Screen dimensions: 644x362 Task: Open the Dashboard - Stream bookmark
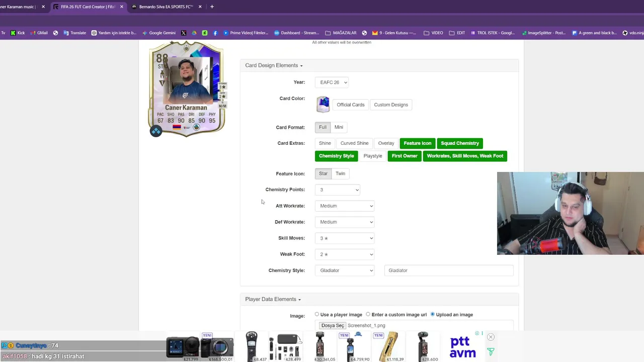(296, 33)
